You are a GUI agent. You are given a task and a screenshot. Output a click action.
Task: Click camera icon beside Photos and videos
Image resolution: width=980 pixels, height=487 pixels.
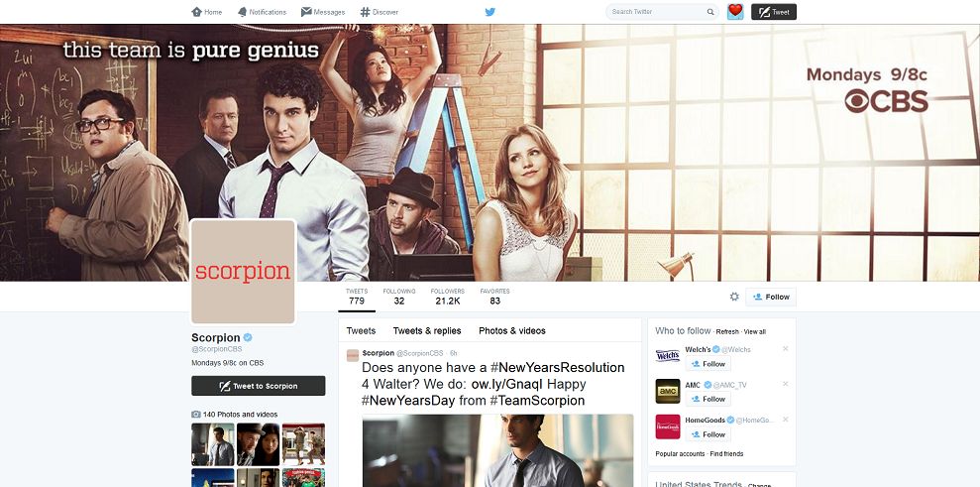click(x=195, y=415)
